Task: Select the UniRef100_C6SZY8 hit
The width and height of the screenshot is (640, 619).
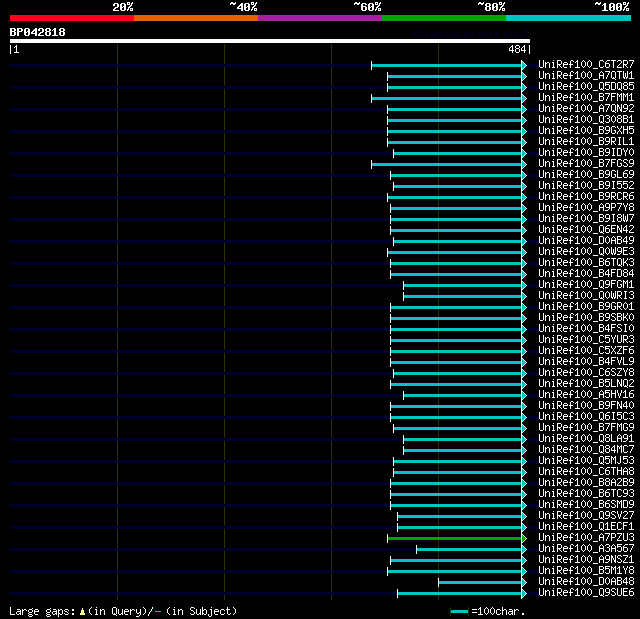Action: tap(586, 373)
